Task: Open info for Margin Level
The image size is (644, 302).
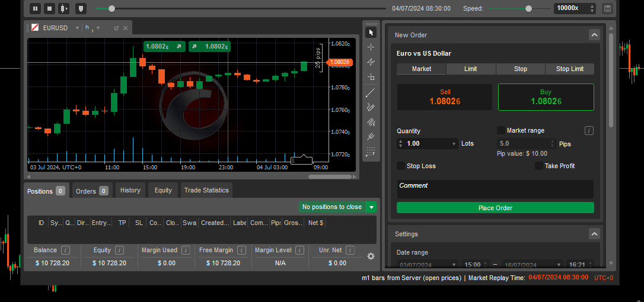Action: [x=300, y=250]
